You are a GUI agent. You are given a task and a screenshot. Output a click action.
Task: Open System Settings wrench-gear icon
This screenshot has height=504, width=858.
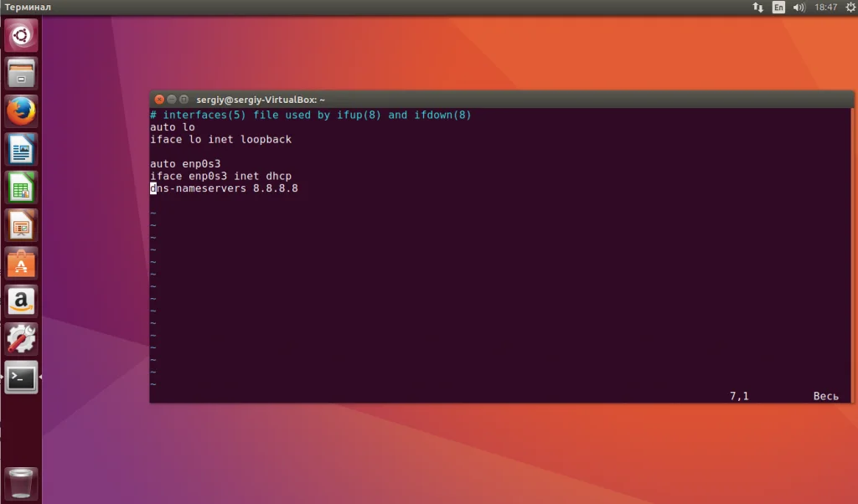point(21,339)
